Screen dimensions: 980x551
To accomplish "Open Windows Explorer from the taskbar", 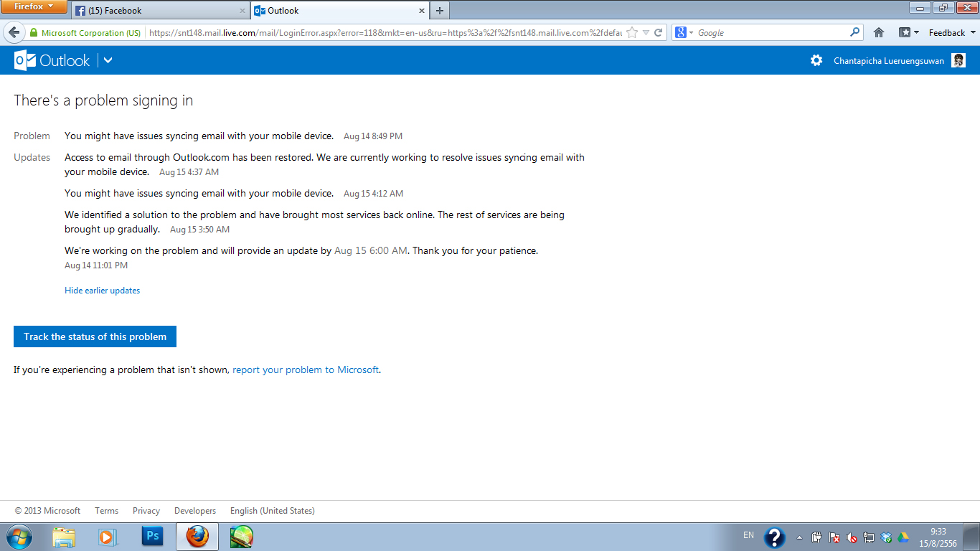I will click(x=64, y=537).
